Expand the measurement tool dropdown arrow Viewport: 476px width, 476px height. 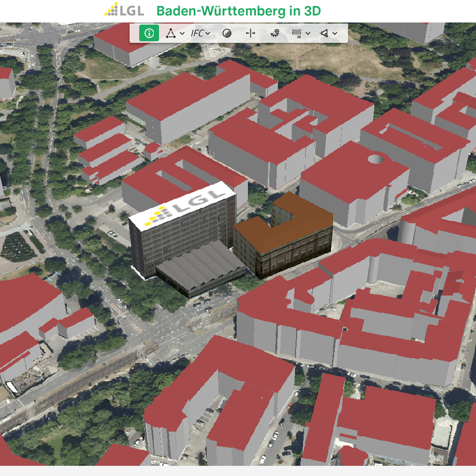[x=308, y=33]
